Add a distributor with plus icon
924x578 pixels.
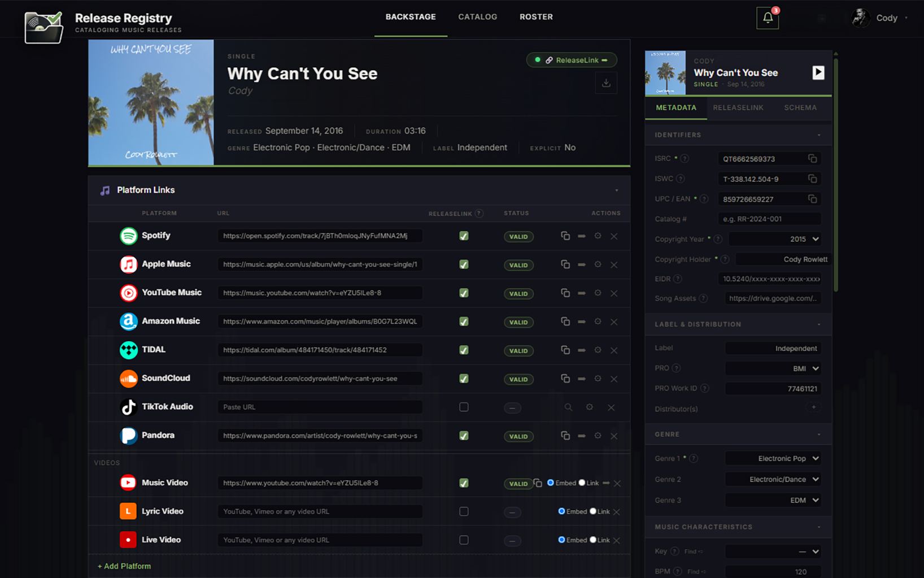tap(814, 407)
